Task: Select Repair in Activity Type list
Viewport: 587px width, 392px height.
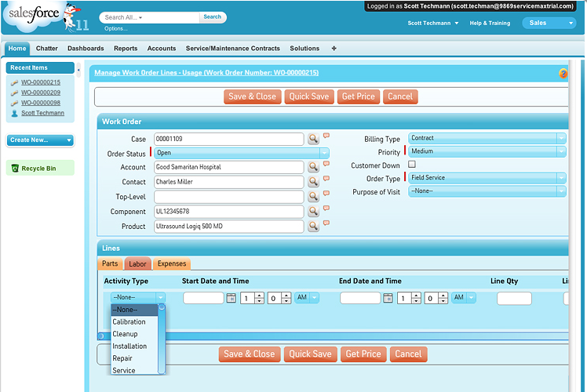Action: click(135, 358)
